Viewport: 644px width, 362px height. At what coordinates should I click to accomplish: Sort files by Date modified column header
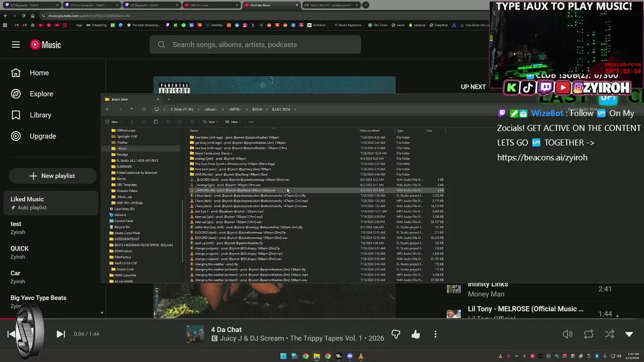tap(370, 131)
